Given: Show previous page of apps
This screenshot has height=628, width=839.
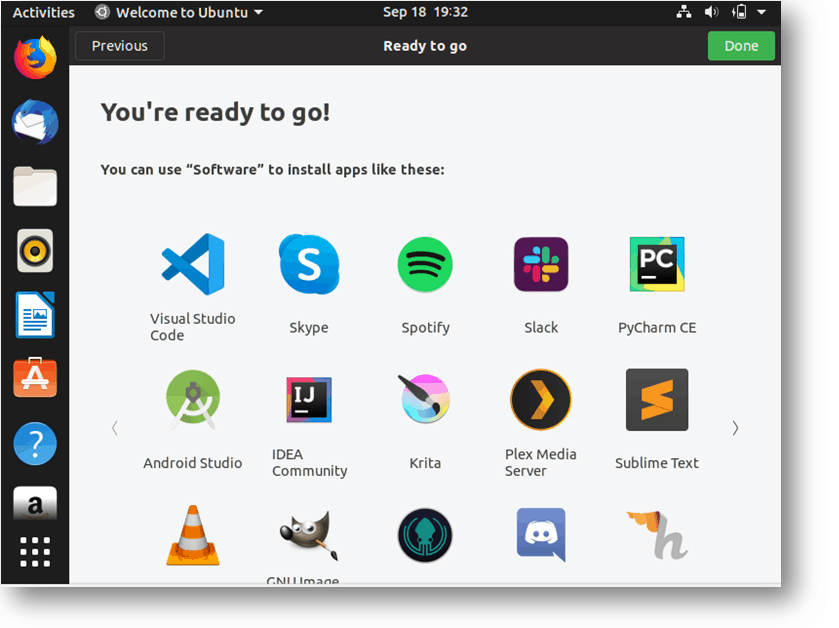Looking at the screenshot, I should pyautogui.click(x=115, y=428).
